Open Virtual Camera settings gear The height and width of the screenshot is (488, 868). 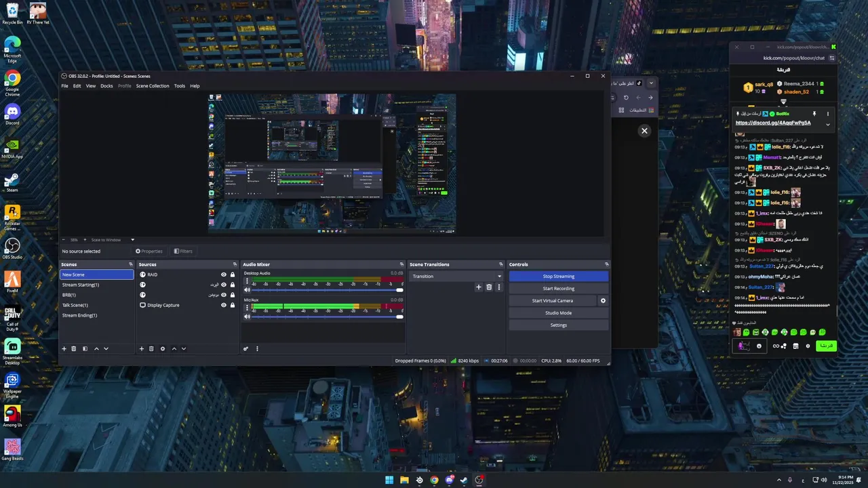coord(603,300)
